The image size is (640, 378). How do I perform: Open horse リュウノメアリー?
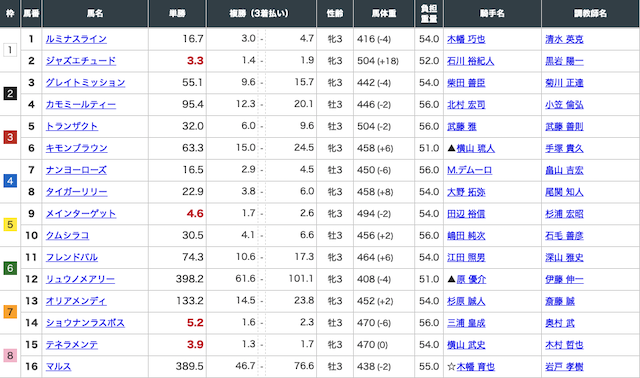[x=80, y=279]
